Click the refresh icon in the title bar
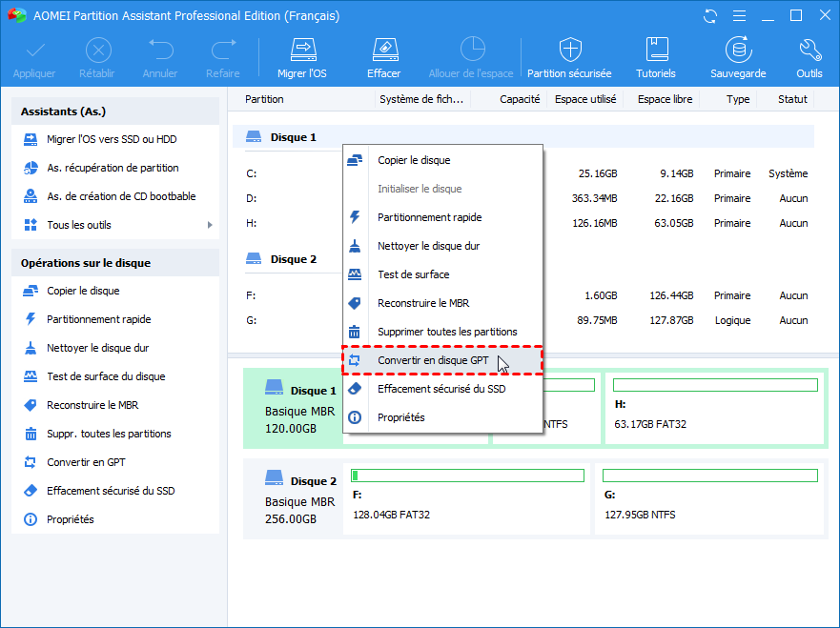This screenshot has height=628, width=840. (x=710, y=16)
